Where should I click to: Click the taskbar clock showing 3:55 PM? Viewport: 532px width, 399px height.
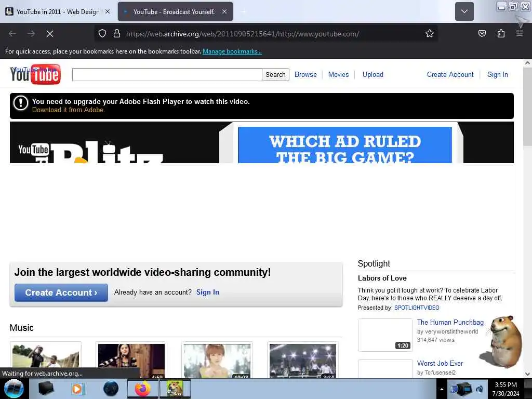pyautogui.click(x=506, y=389)
